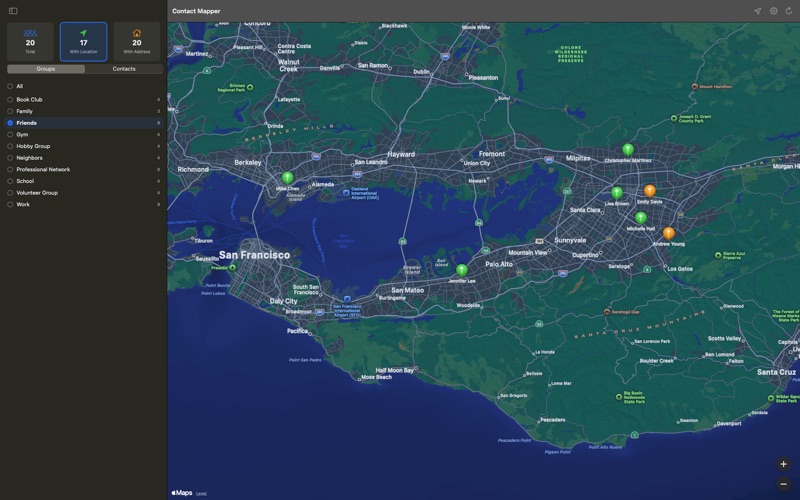Click the Briones Regional Park marker
800x500 pixels.
coord(250,88)
